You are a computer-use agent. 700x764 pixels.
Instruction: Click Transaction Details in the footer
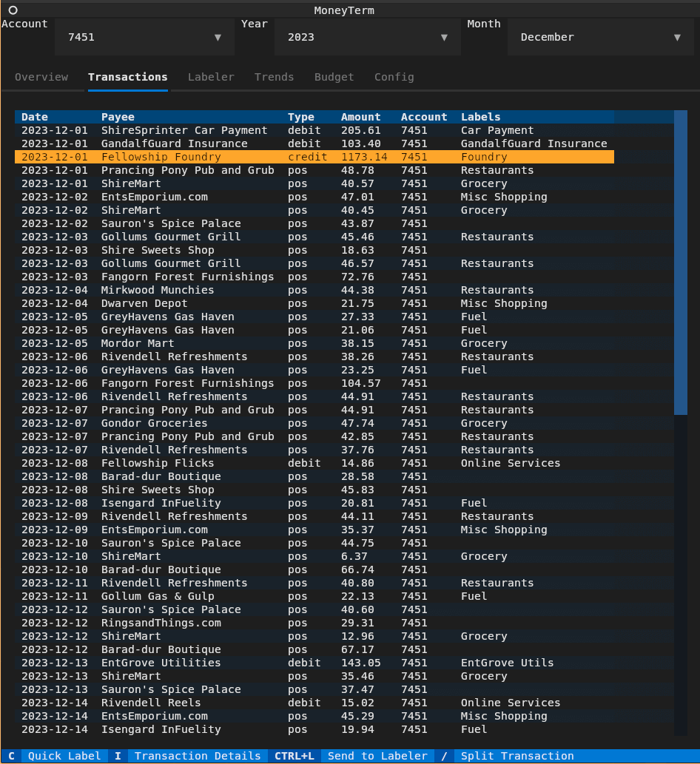[x=197, y=756]
